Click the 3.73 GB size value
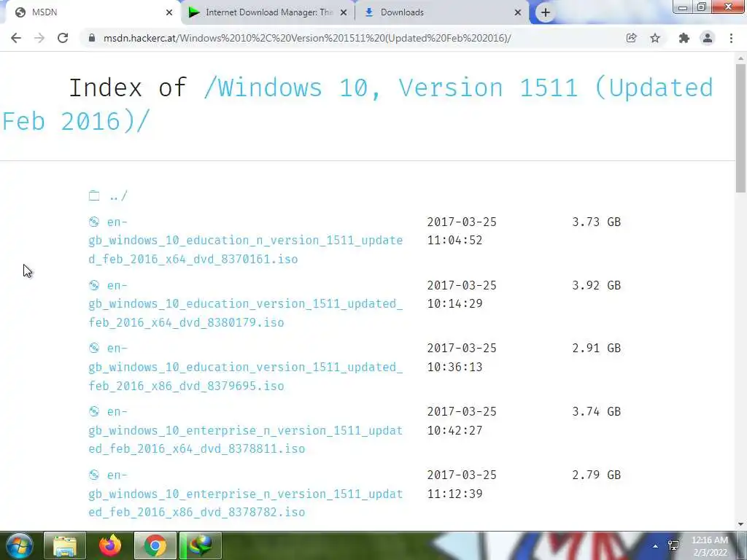Image resolution: width=747 pixels, height=560 pixels. [x=597, y=222]
